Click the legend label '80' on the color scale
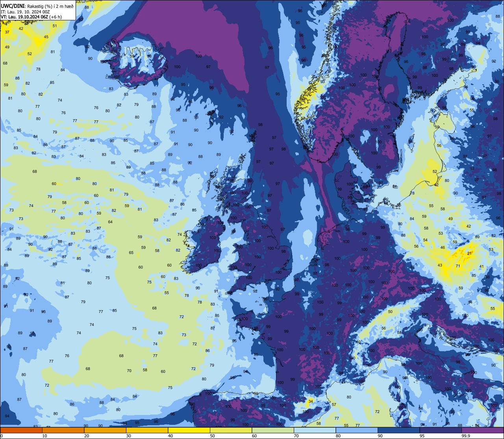The height and width of the screenshot is (439, 504). (x=338, y=436)
